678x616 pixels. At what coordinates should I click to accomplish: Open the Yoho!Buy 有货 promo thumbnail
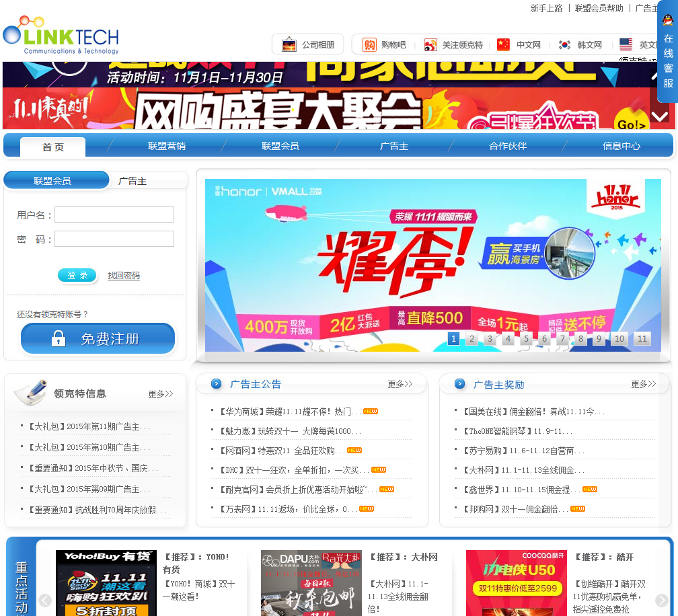tap(106, 583)
